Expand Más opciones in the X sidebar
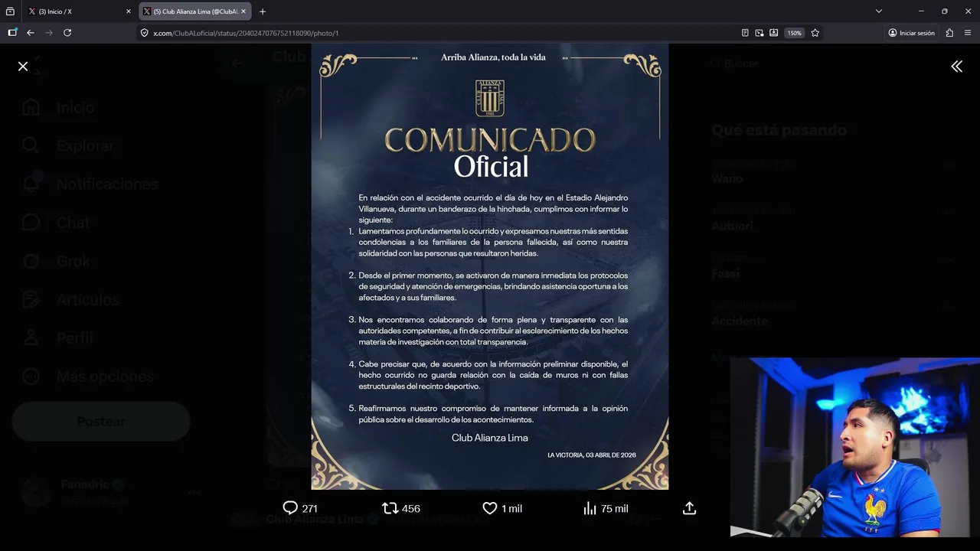Image resolution: width=980 pixels, height=551 pixels. tap(88, 376)
